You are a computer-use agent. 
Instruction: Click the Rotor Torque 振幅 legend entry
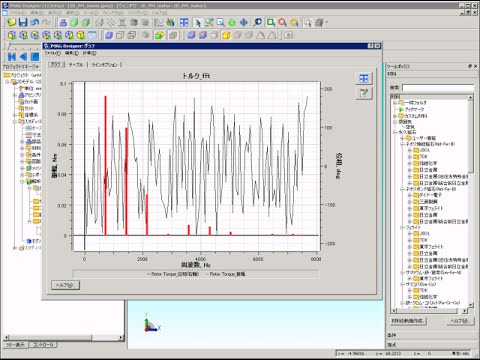click(x=225, y=274)
